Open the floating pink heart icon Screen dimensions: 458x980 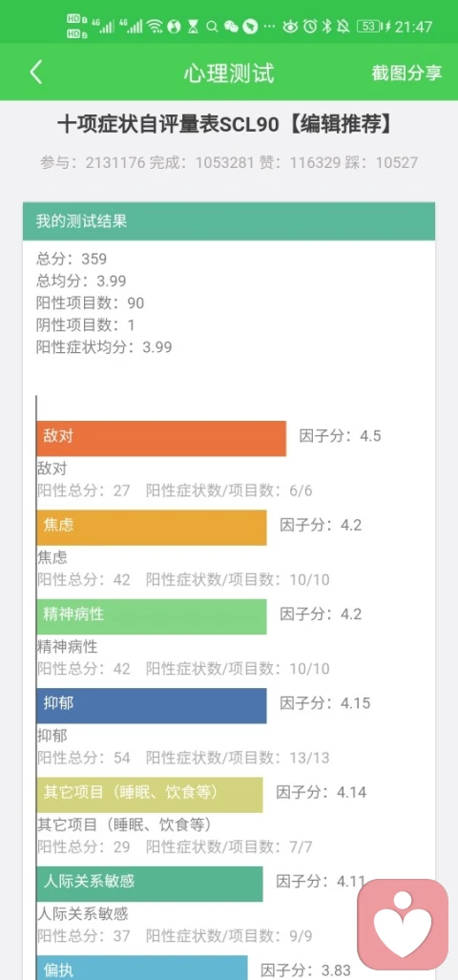pos(403,925)
